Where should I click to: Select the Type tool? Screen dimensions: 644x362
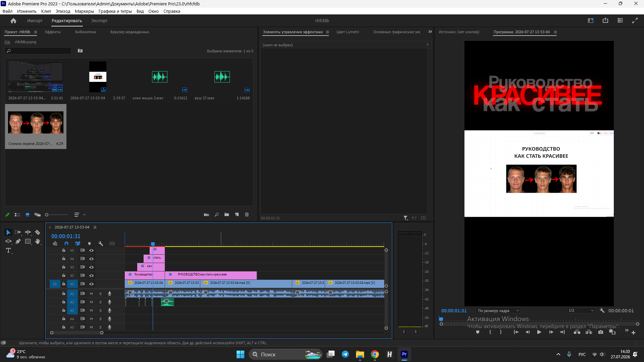point(8,251)
